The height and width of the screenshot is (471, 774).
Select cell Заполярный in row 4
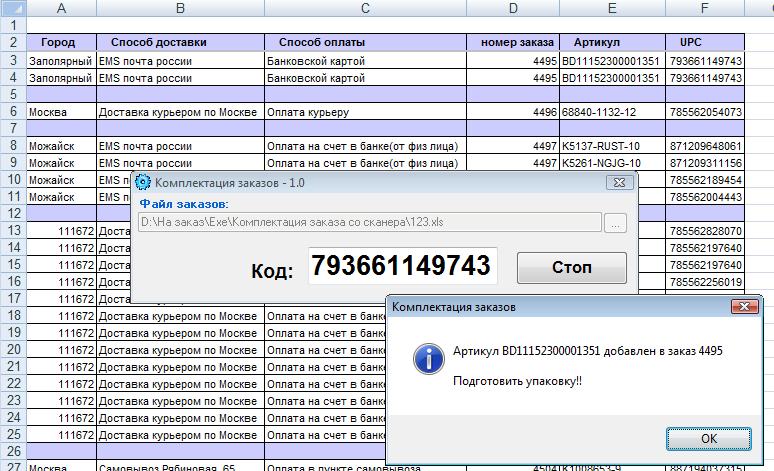[x=61, y=78]
